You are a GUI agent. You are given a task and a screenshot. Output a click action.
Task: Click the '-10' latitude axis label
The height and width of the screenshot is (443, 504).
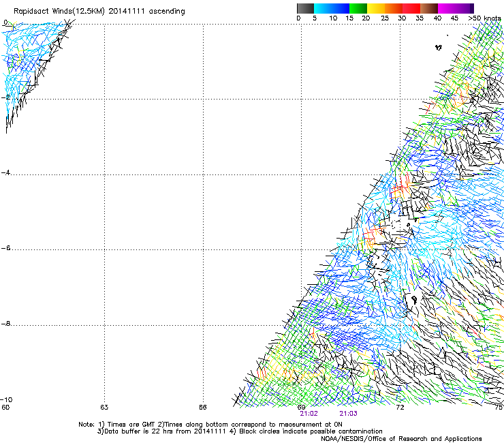pos(6,400)
